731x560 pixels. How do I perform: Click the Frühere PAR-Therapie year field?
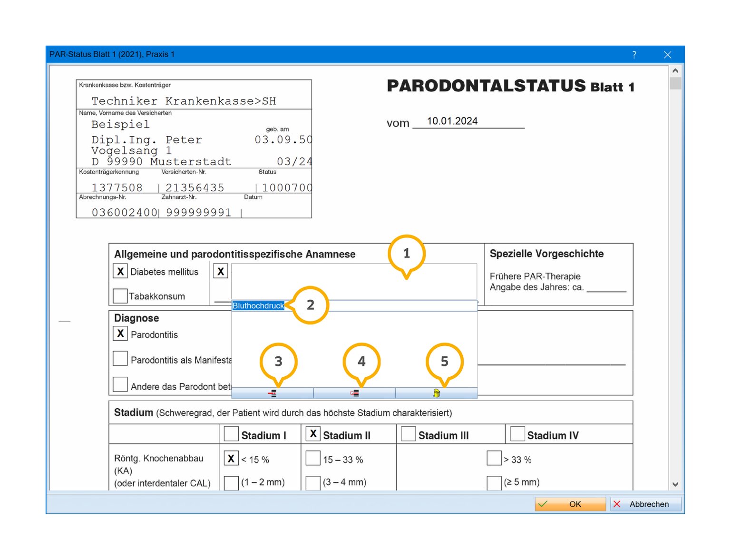point(606,287)
